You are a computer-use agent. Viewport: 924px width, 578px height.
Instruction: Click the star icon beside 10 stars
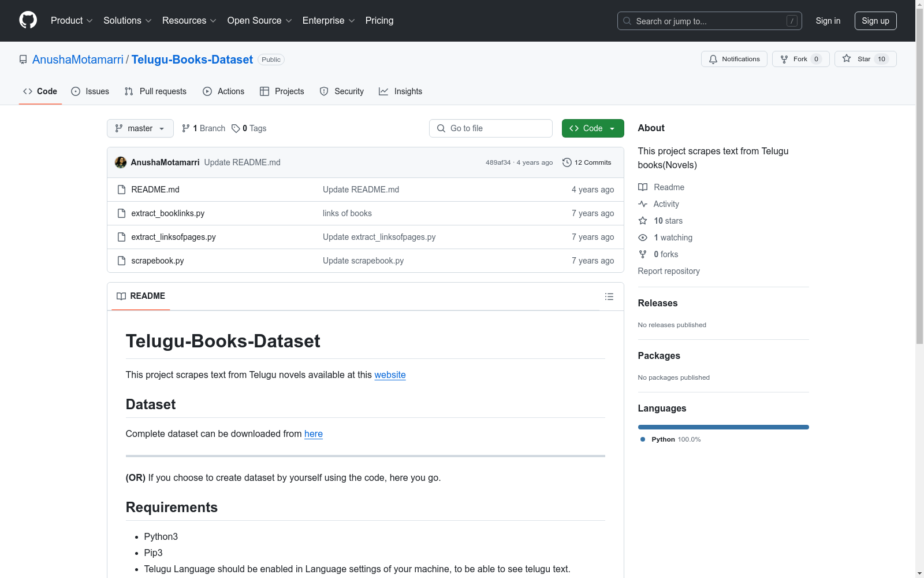point(643,221)
